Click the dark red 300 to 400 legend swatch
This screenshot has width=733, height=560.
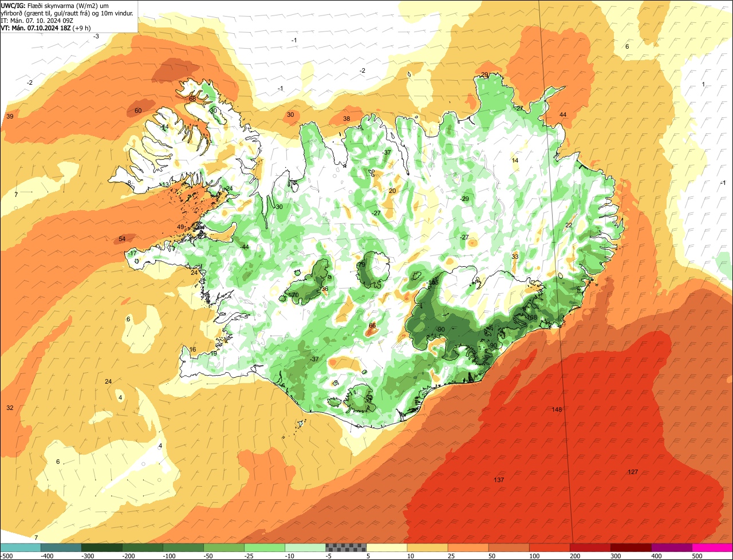click(x=631, y=547)
